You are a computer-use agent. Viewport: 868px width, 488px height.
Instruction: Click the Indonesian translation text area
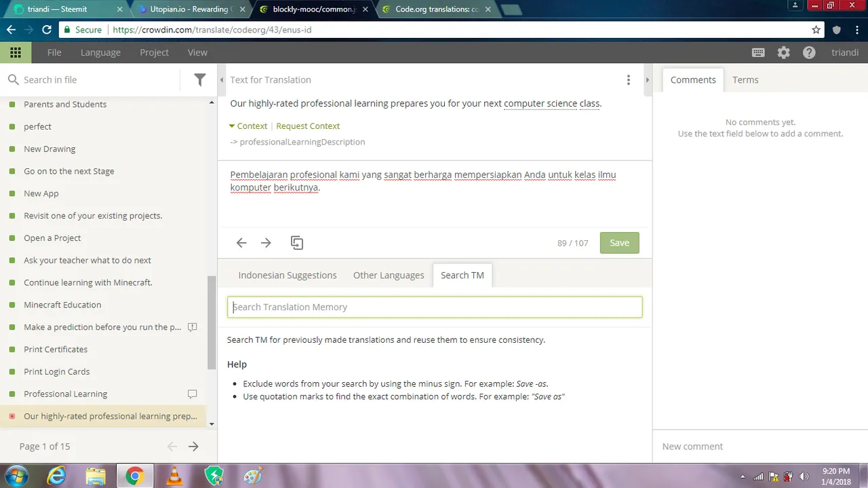pyautogui.click(x=435, y=193)
